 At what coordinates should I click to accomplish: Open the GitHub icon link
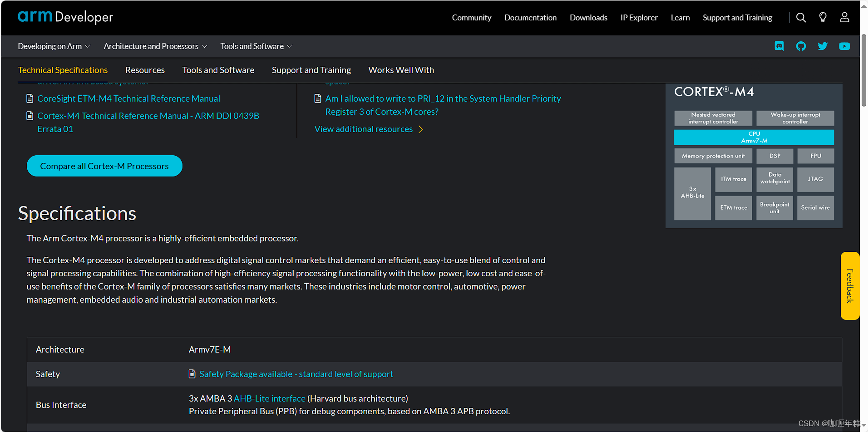click(x=801, y=46)
